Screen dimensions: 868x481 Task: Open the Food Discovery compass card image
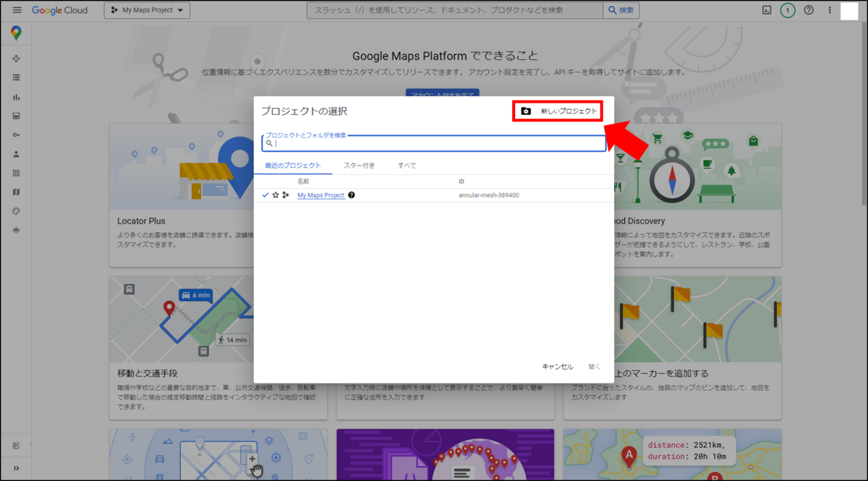697,166
